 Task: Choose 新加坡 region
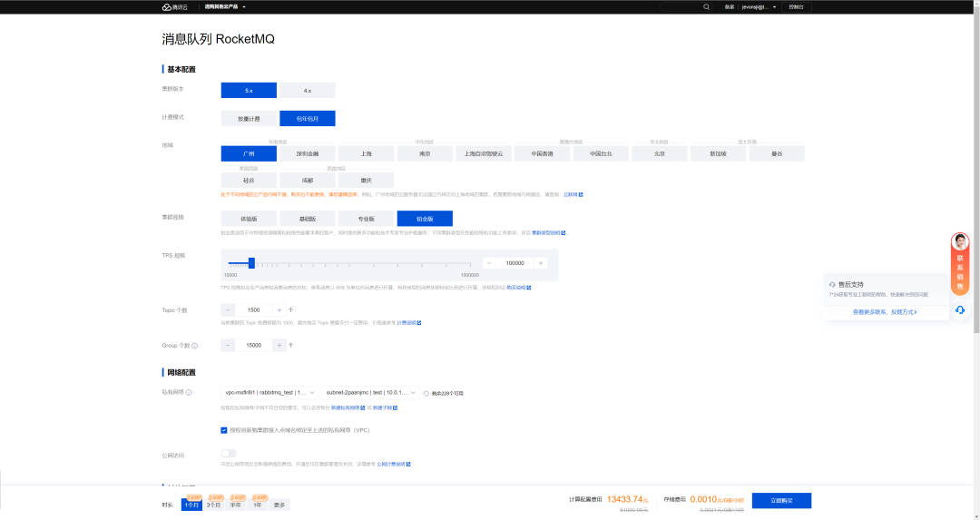click(718, 153)
